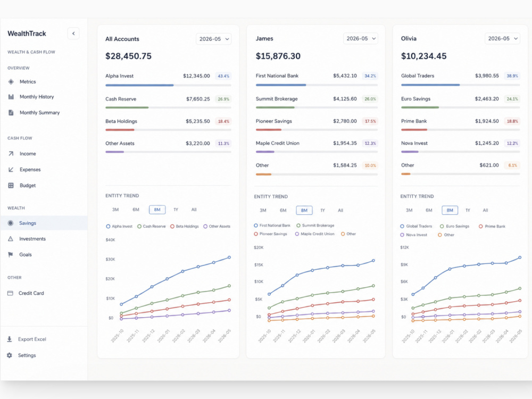The width and height of the screenshot is (532, 399).
Task: Click Export Excel label
Action: point(32,339)
